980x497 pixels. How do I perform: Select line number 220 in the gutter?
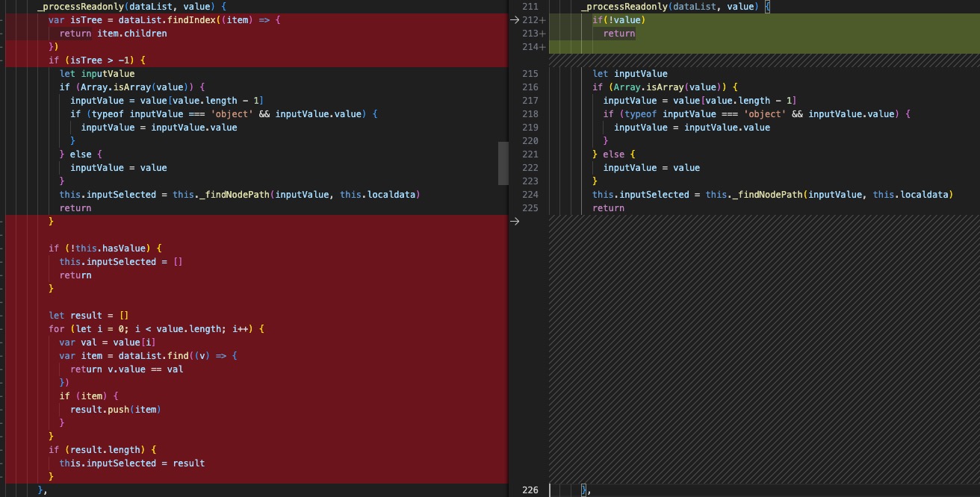(530, 141)
